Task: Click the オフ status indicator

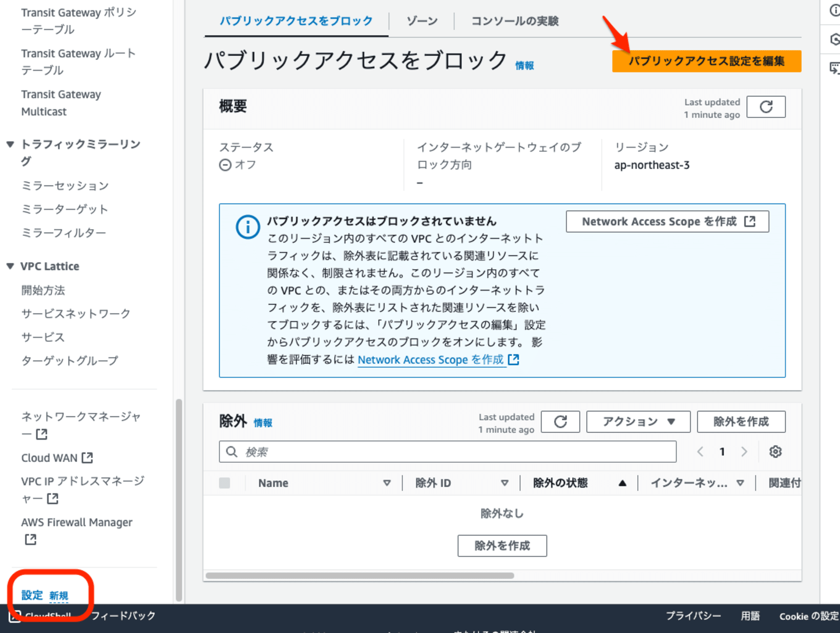Action: pos(238,165)
